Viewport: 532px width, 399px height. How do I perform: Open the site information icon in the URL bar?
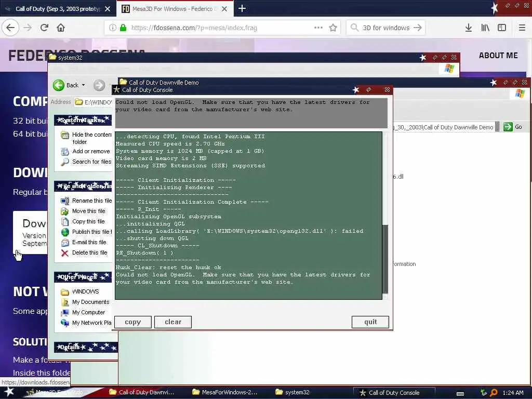point(112,28)
